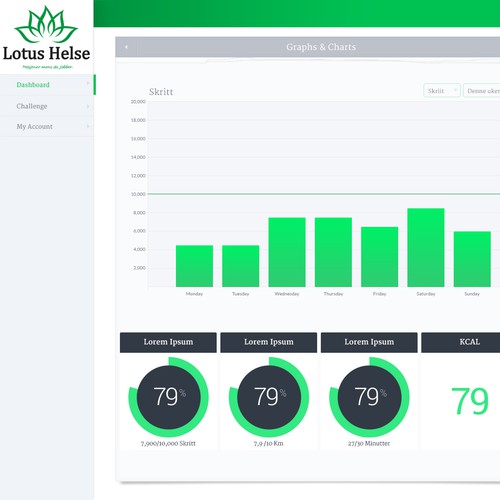The height and width of the screenshot is (500, 500).
Task: Click the Skritt chart heading
Action: (x=161, y=92)
